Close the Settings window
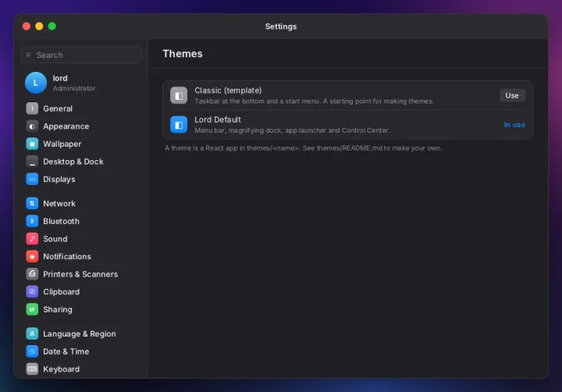 [27, 27]
